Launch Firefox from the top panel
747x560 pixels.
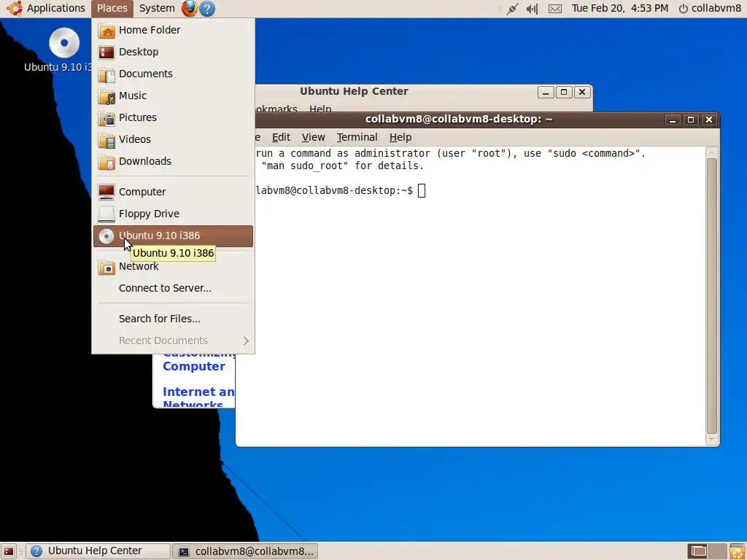coord(189,8)
